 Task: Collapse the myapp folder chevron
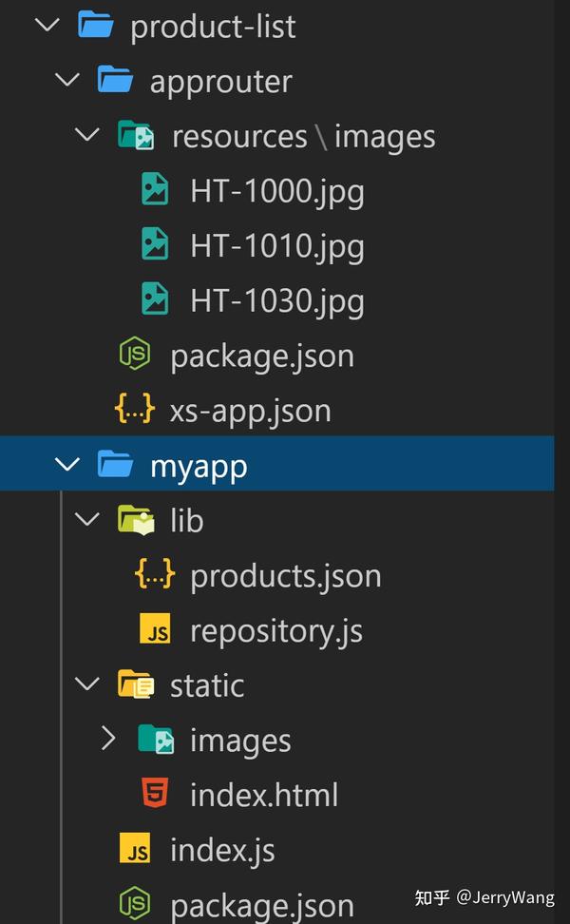66,464
